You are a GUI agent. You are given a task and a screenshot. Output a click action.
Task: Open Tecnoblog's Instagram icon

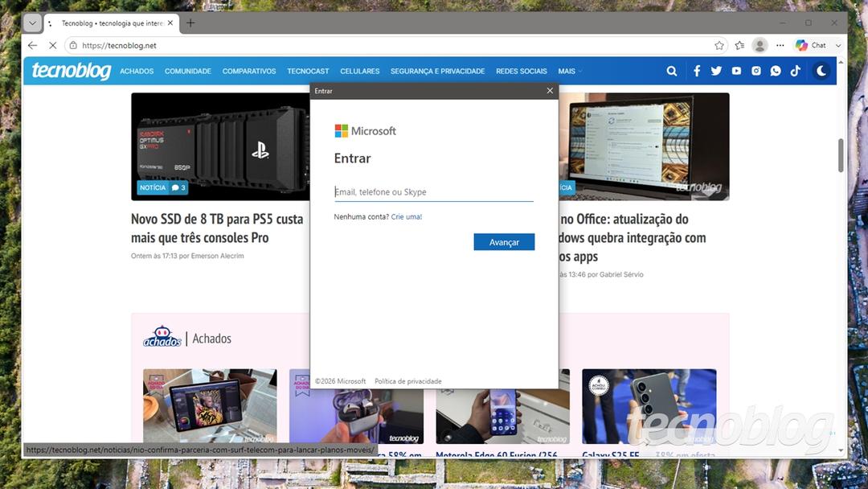756,71
